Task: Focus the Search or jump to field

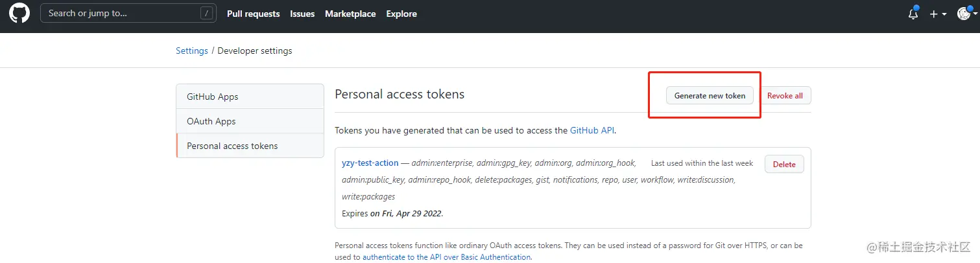Action: pyautogui.click(x=128, y=13)
